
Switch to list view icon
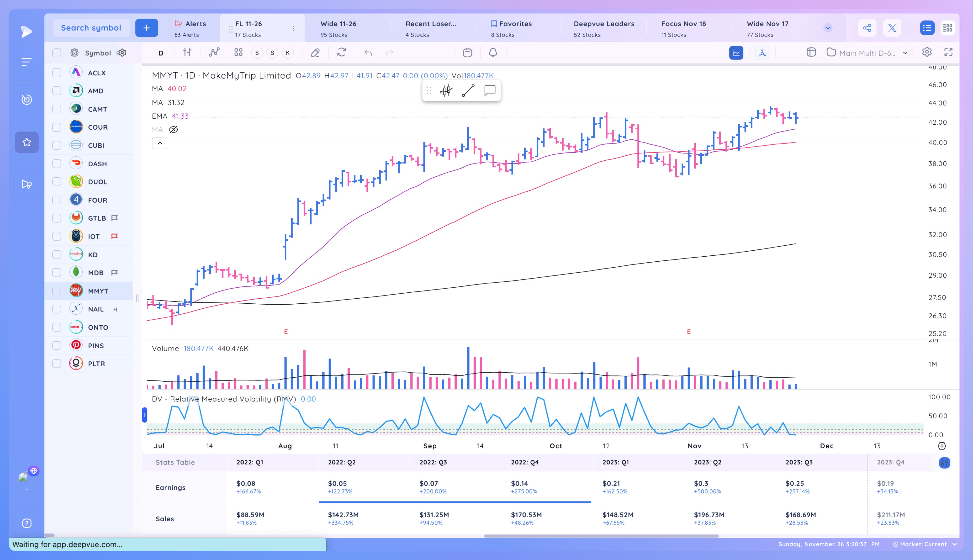pyautogui.click(x=927, y=28)
